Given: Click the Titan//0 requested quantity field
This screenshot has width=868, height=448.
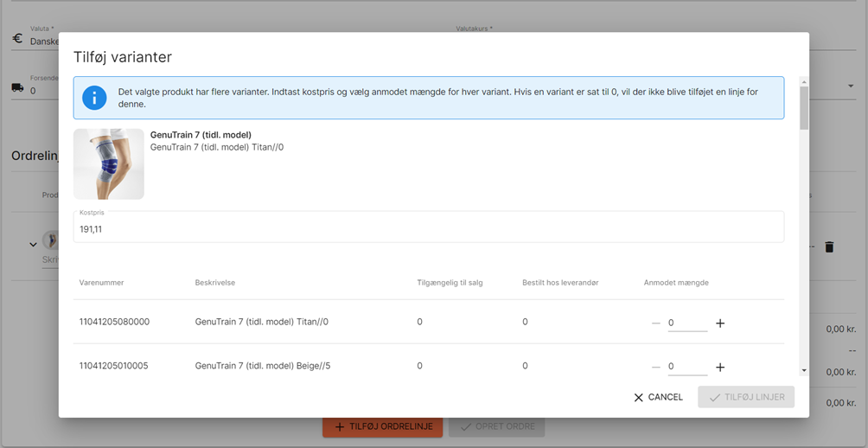Looking at the screenshot, I should pos(687,323).
